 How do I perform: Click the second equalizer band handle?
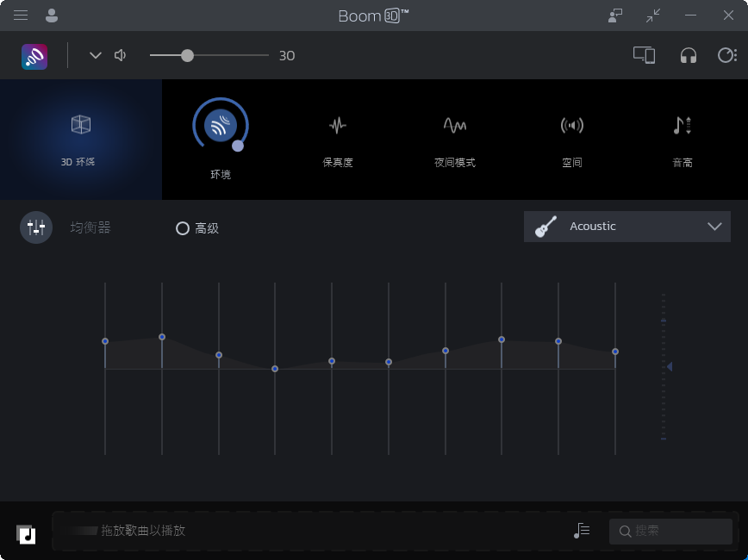(x=162, y=337)
